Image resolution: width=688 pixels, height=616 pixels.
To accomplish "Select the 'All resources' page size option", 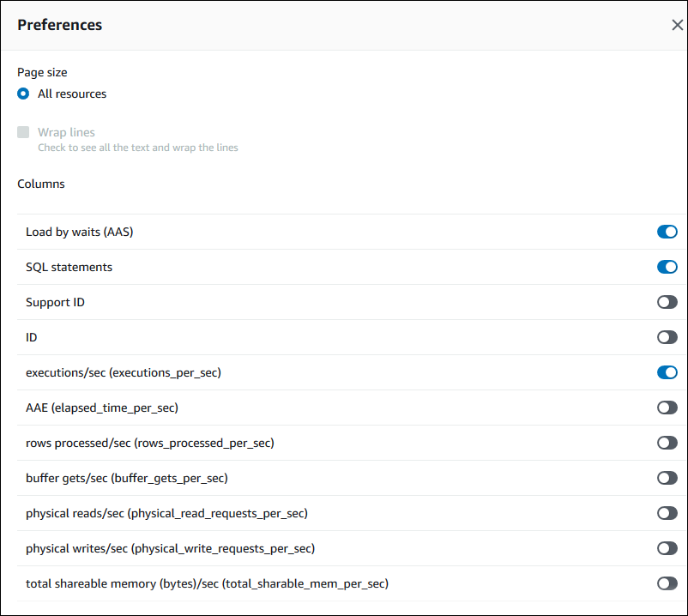I will click(x=22, y=94).
